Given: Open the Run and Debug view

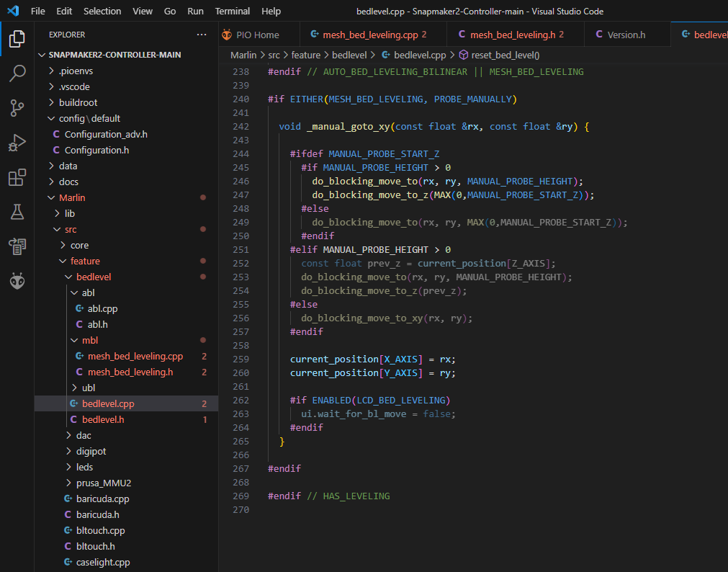Looking at the screenshot, I should (x=17, y=142).
